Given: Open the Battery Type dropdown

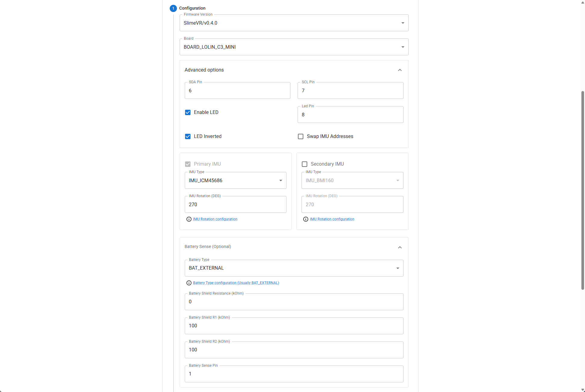Looking at the screenshot, I should [294, 268].
